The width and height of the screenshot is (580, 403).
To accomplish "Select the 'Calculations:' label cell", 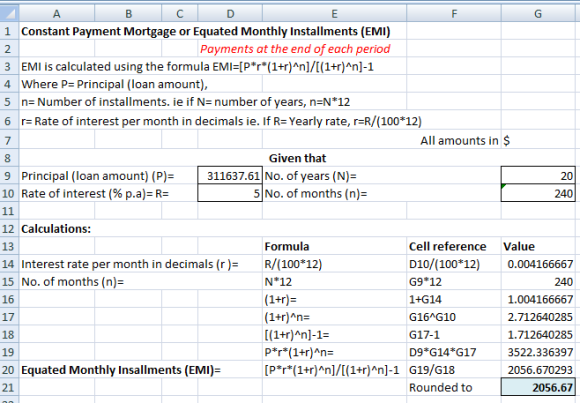I will 56,229.
